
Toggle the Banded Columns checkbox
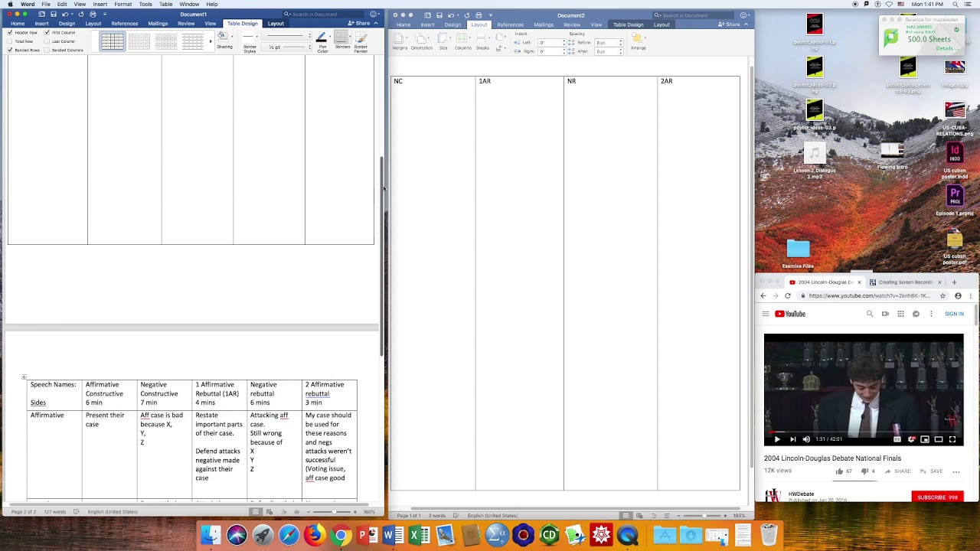[x=47, y=51]
